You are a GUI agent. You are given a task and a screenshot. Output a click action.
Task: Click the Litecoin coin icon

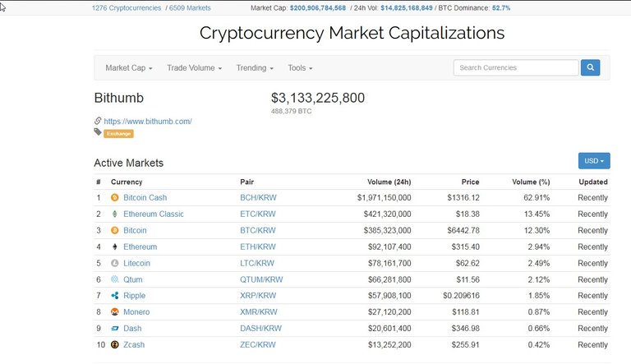(115, 263)
